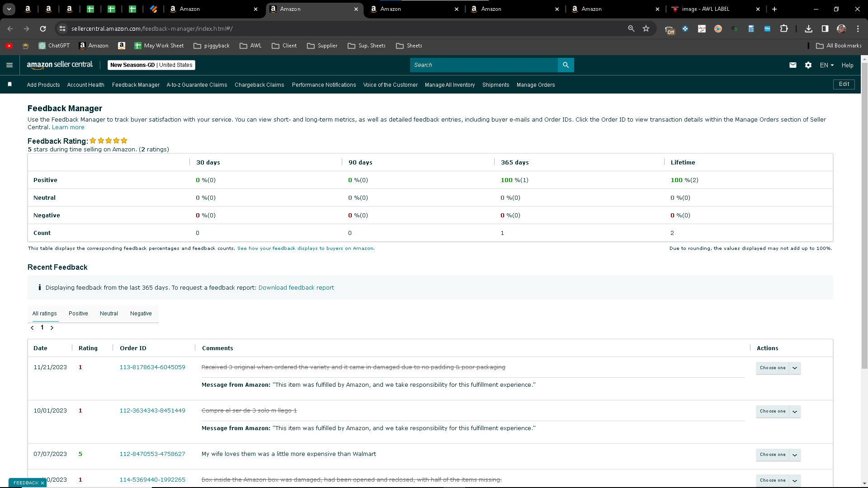This screenshot has height=488, width=868.
Task: Open A-to-z Guarantee Claims
Action: coord(197,85)
